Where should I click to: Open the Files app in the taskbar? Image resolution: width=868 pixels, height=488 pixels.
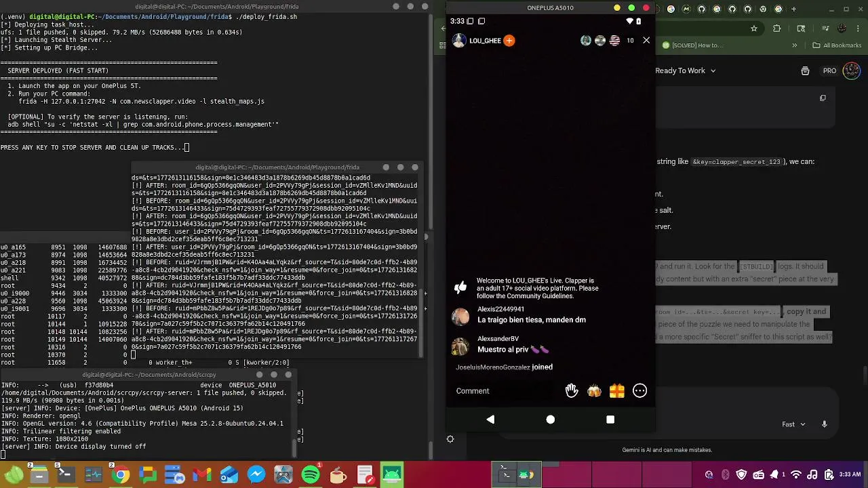39,475
